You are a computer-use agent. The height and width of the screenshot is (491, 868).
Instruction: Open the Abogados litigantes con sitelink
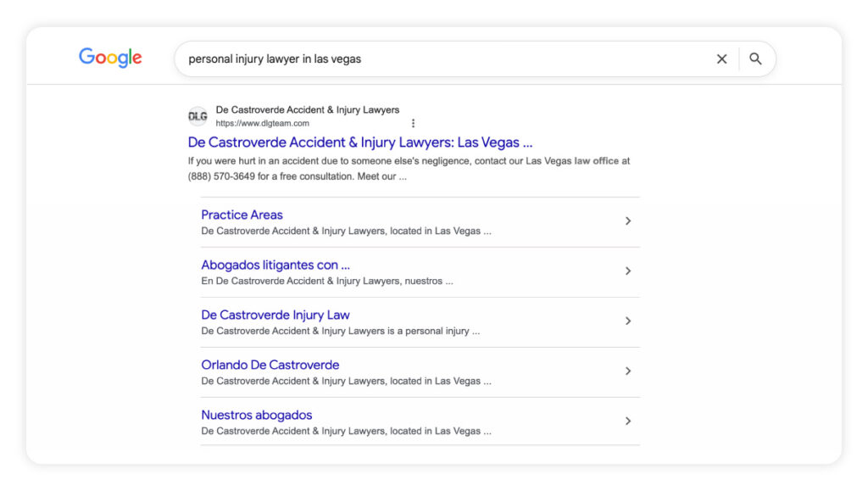click(x=275, y=265)
